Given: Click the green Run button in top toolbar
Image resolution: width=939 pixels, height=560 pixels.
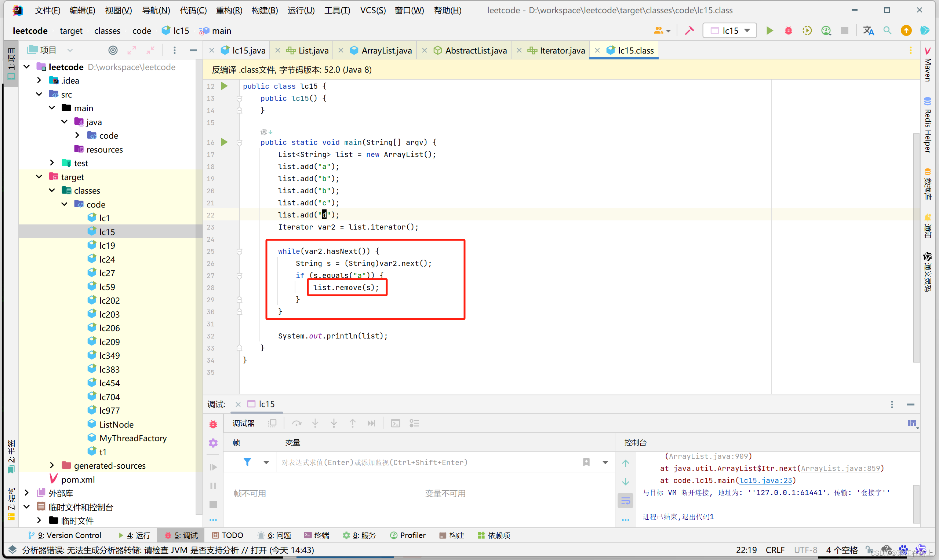Looking at the screenshot, I should pos(769,30).
